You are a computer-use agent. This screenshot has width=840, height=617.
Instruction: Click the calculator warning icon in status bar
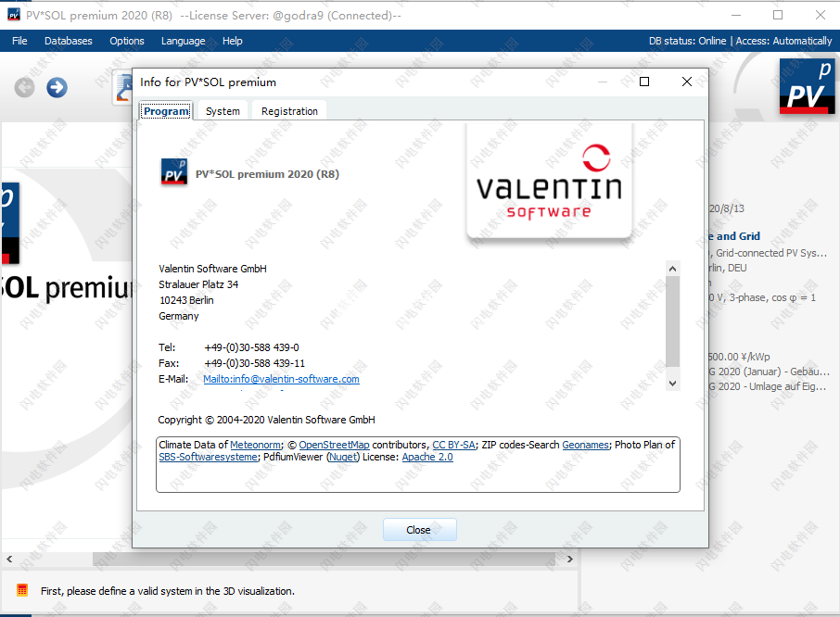pos(22,590)
